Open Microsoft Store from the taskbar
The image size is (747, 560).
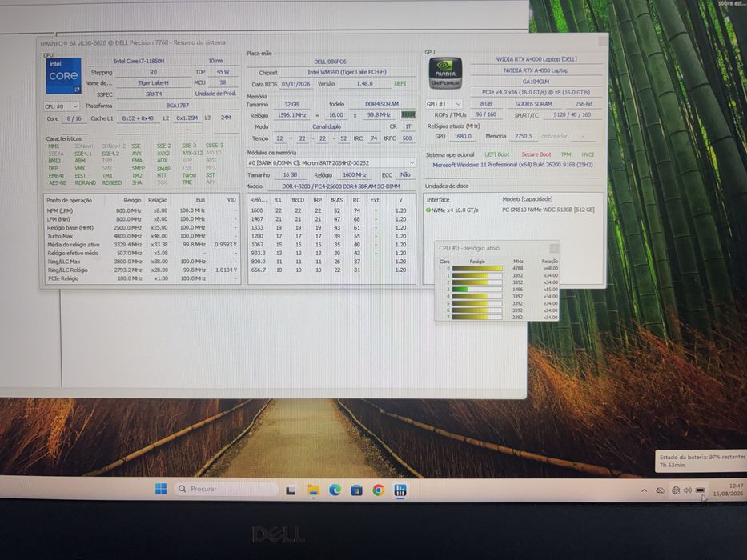point(356,490)
